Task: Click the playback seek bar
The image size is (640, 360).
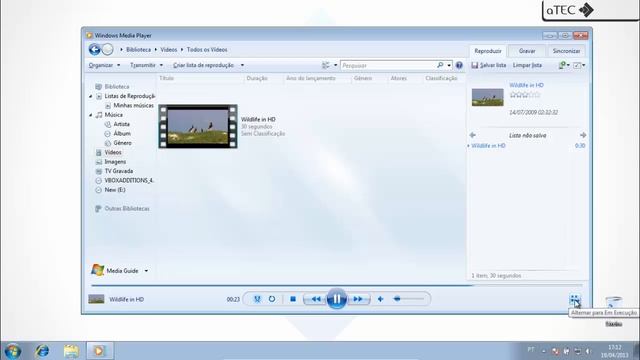Action: (x=337, y=285)
